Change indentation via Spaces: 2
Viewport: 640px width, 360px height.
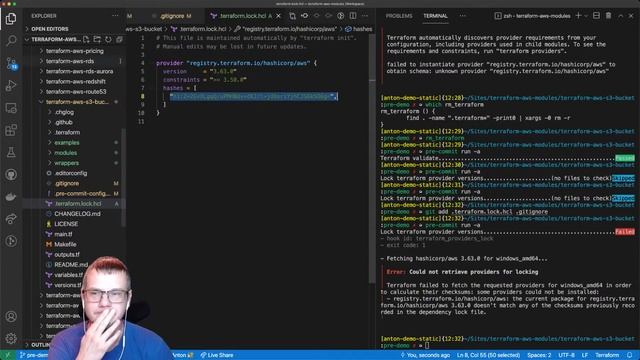pos(539,355)
